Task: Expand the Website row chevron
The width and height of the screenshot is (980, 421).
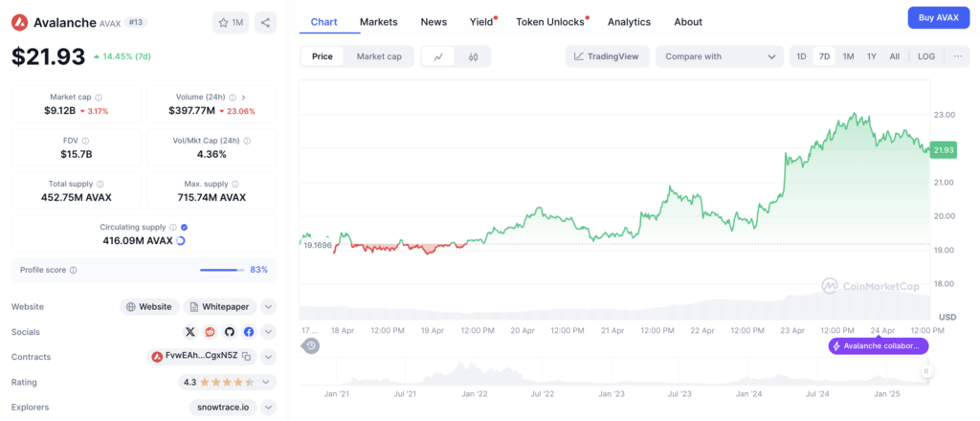Action: [268, 307]
